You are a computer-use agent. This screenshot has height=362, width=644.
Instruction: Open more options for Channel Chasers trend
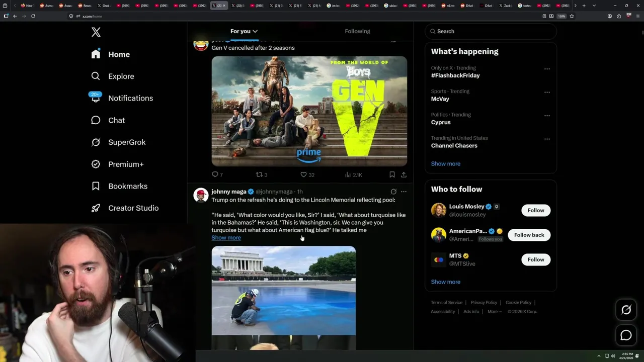(547, 139)
